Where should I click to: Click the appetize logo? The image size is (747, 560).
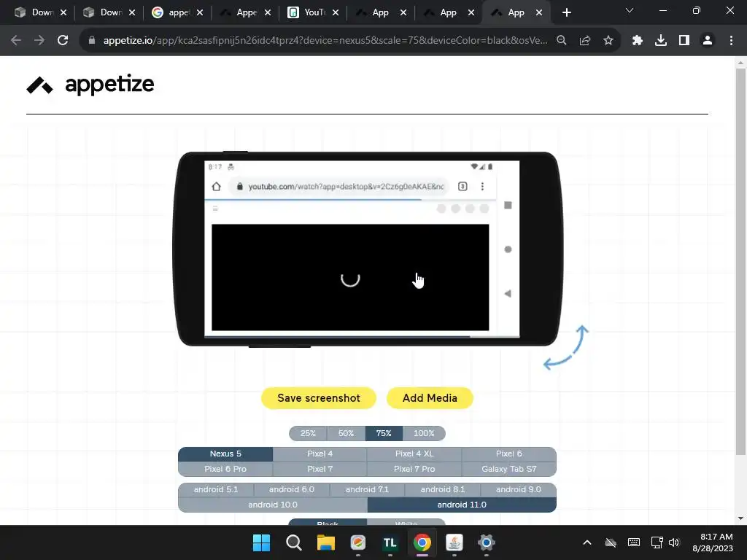(90, 85)
